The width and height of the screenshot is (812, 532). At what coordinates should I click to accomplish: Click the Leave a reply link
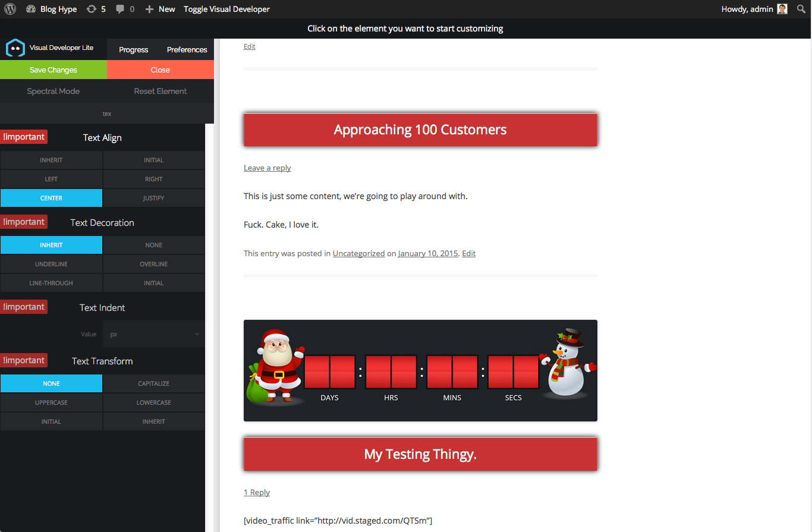[x=267, y=168]
